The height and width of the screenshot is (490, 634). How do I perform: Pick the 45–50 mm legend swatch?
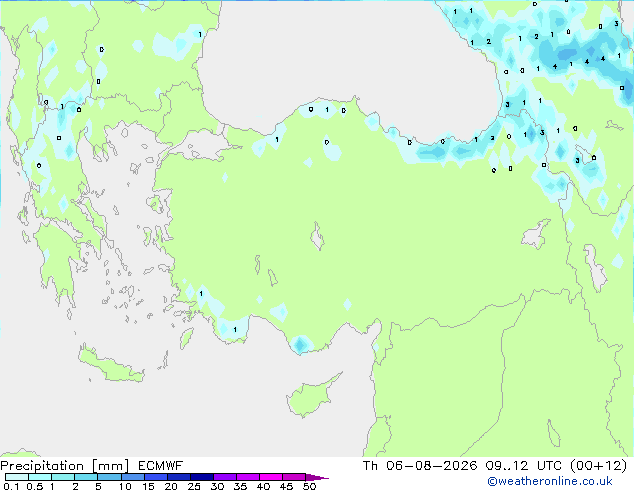(x=294, y=477)
